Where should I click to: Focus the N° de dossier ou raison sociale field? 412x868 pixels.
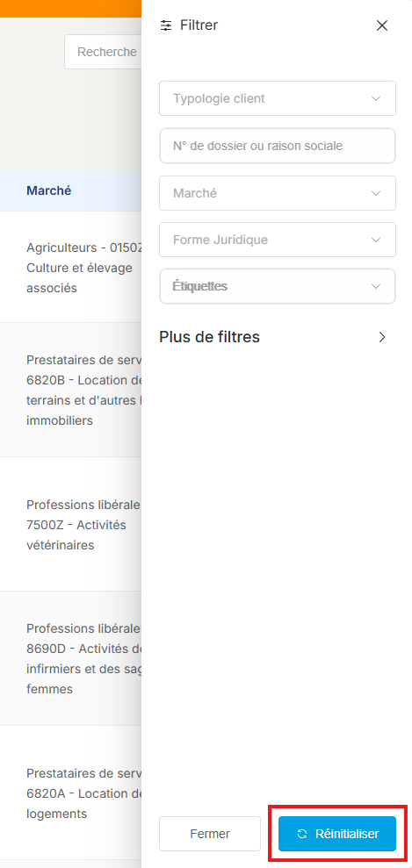click(278, 147)
